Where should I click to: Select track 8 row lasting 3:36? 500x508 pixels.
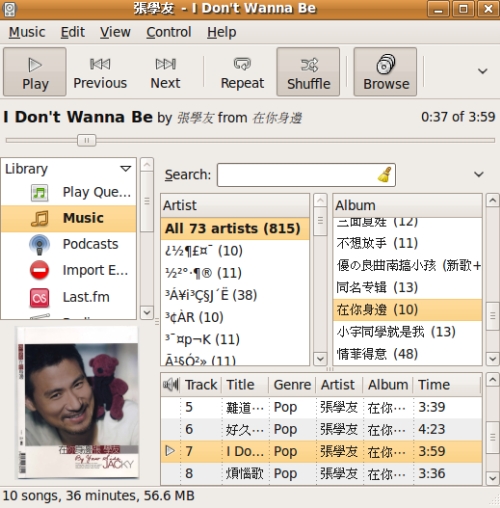pos(321,473)
